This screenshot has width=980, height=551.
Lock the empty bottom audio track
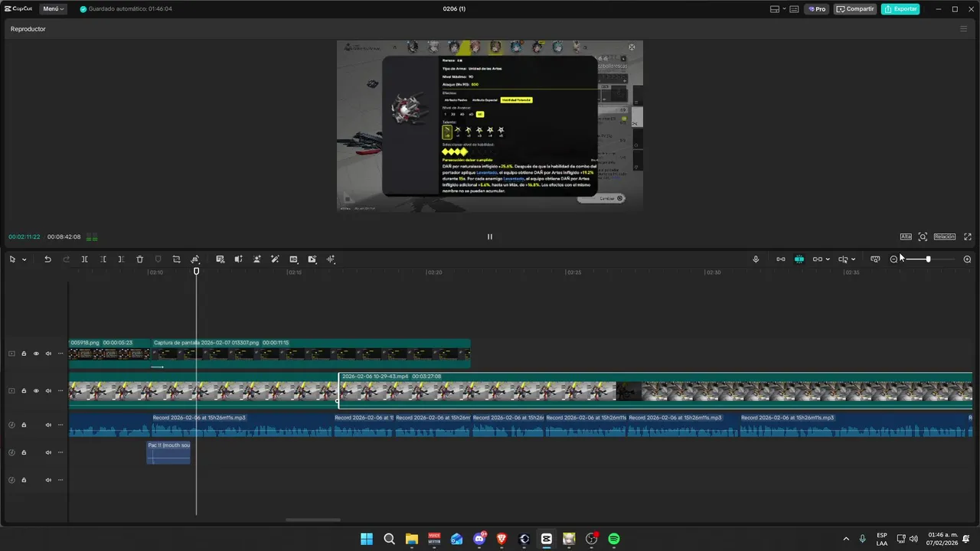[24, 480]
